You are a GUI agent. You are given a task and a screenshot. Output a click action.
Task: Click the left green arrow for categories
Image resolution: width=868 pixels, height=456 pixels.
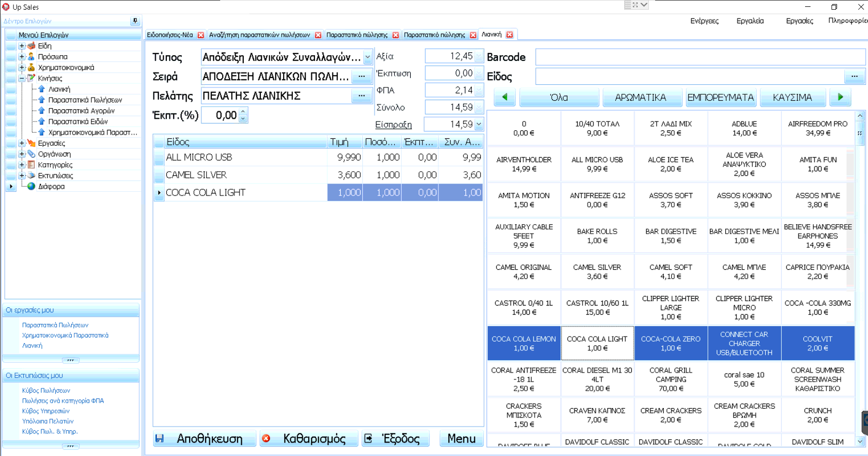[x=505, y=97]
